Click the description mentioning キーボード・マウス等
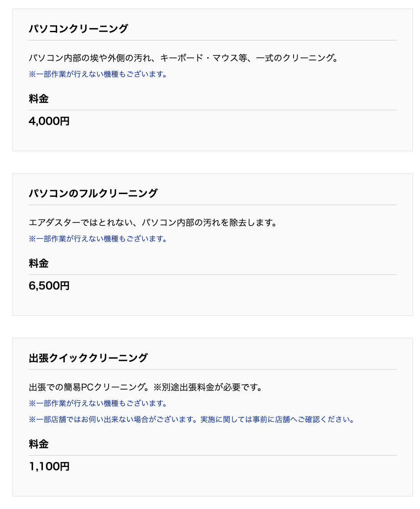 183,58
